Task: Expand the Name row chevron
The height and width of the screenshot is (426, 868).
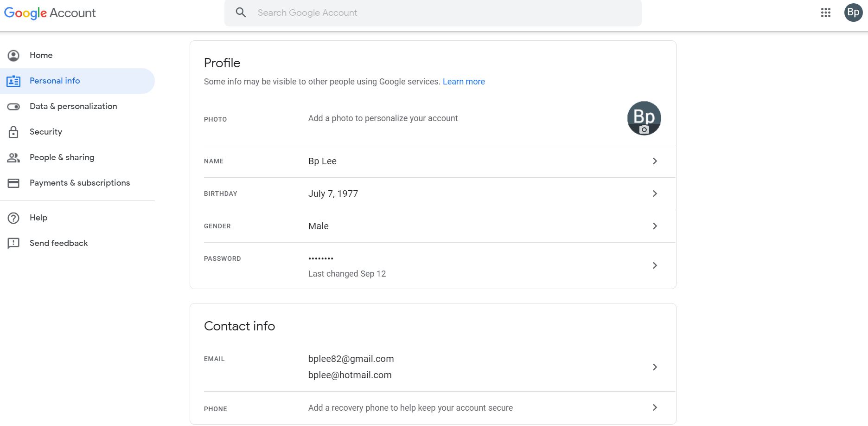Action: point(655,161)
